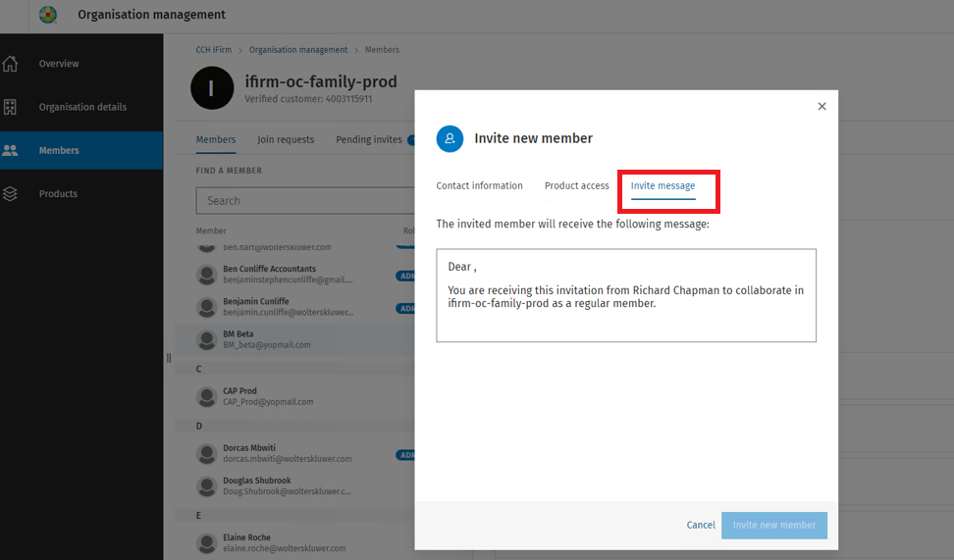Image resolution: width=954 pixels, height=560 pixels.
Task: Select the BM Beta member row
Action: click(294, 339)
